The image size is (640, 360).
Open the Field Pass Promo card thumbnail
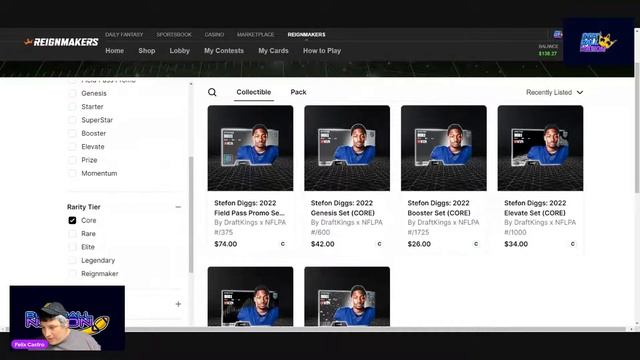click(x=250, y=148)
